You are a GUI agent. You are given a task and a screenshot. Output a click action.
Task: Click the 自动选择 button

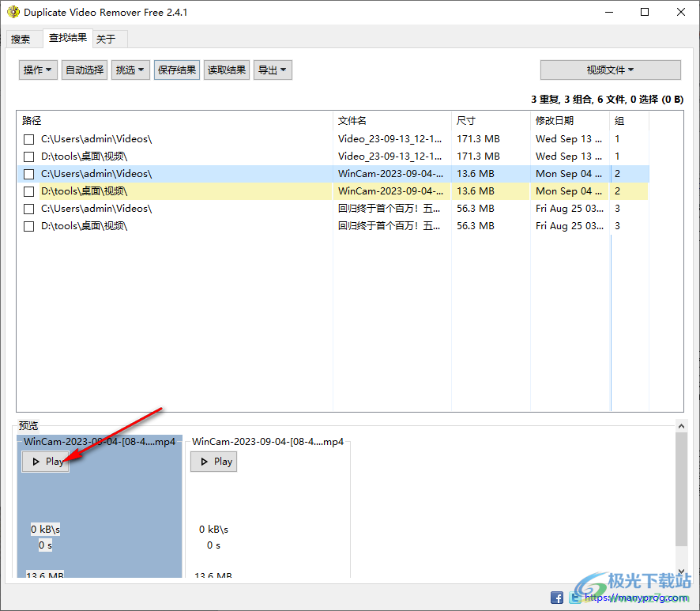pos(85,70)
